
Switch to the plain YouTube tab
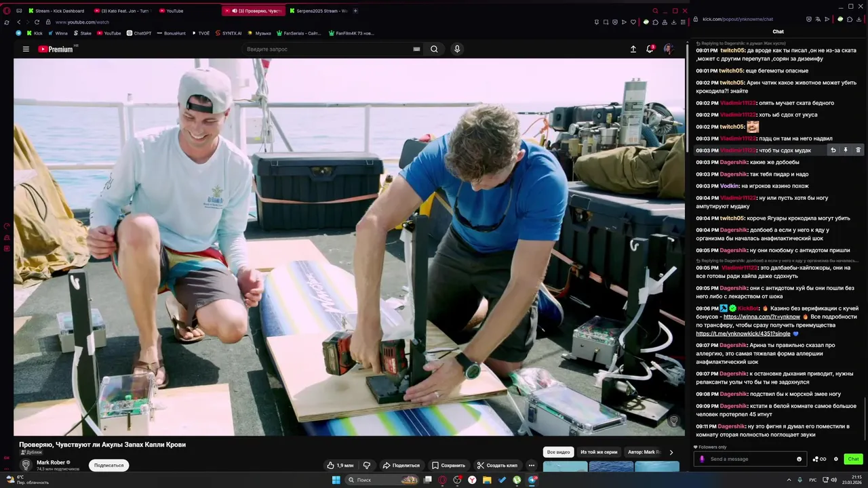(x=173, y=11)
